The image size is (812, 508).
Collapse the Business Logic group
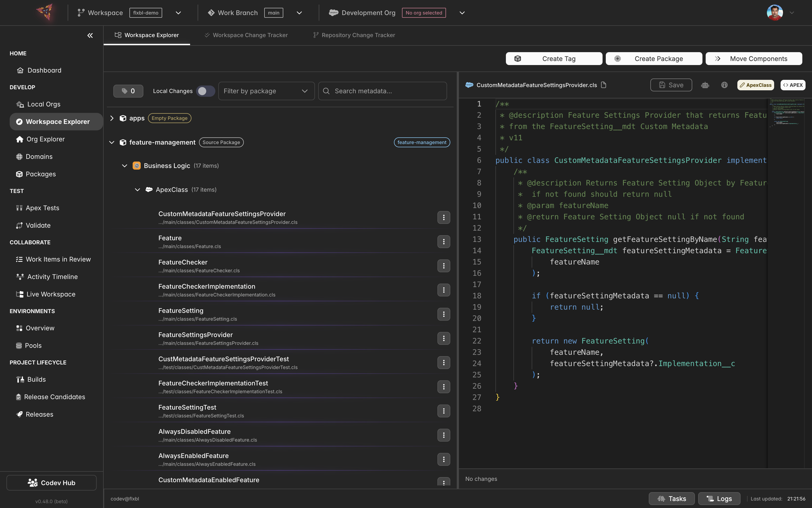[125, 166]
